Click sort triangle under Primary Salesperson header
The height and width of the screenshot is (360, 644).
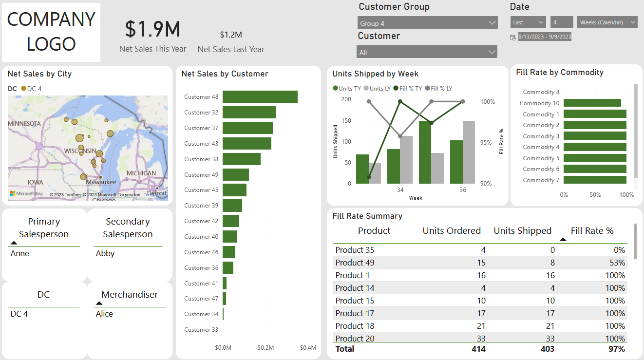(x=14, y=243)
